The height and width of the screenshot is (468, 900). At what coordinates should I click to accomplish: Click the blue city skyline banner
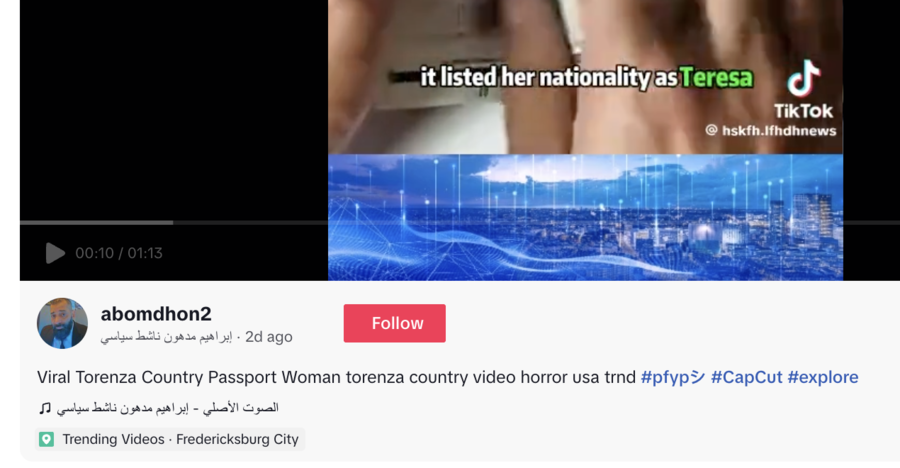pos(585,217)
